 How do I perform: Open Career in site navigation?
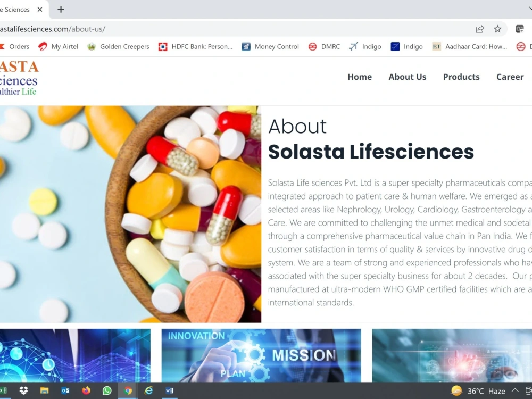[x=510, y=77]
